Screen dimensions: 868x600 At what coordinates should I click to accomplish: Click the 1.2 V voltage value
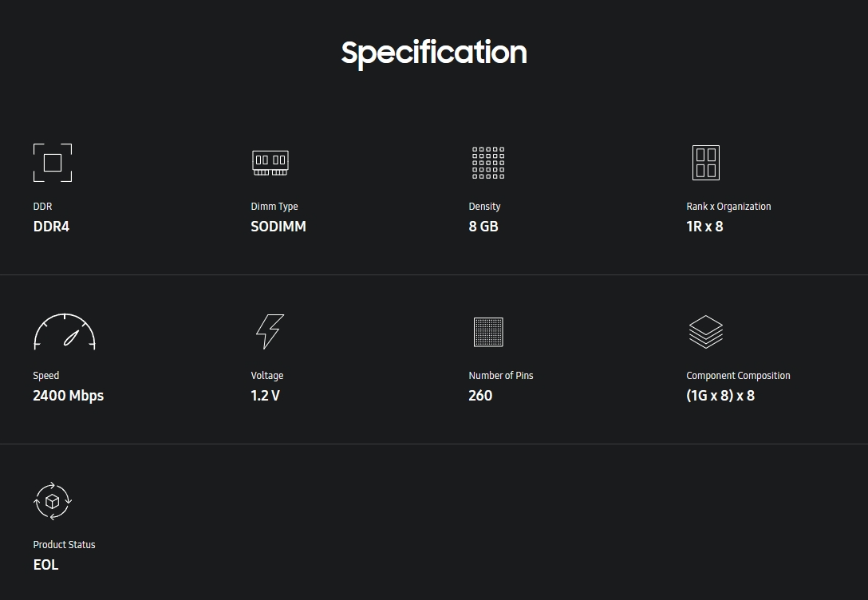(265, 396)
